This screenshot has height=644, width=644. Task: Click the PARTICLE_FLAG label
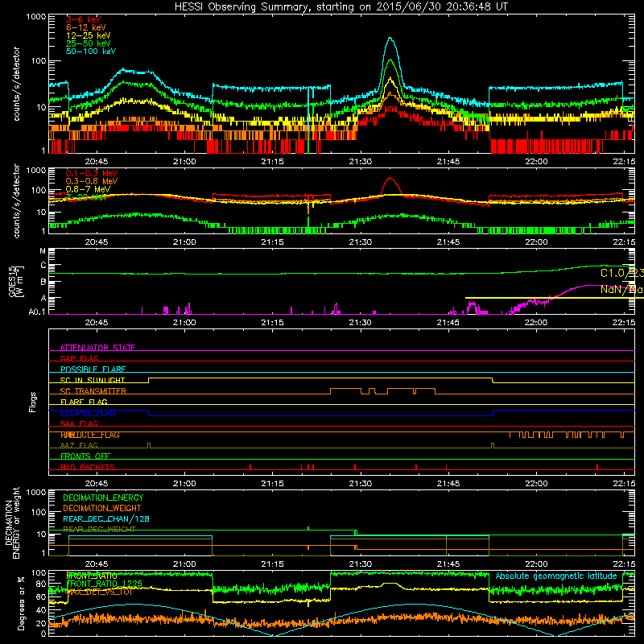coord(90,435)
